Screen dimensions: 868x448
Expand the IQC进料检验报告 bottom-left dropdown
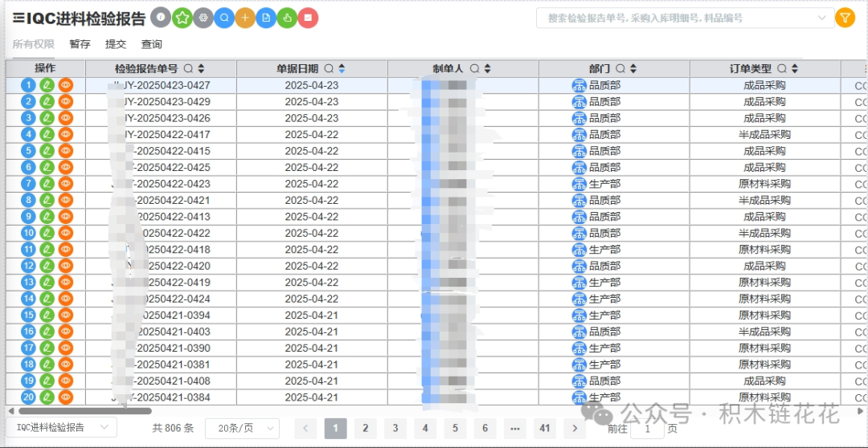click(61, 428)
